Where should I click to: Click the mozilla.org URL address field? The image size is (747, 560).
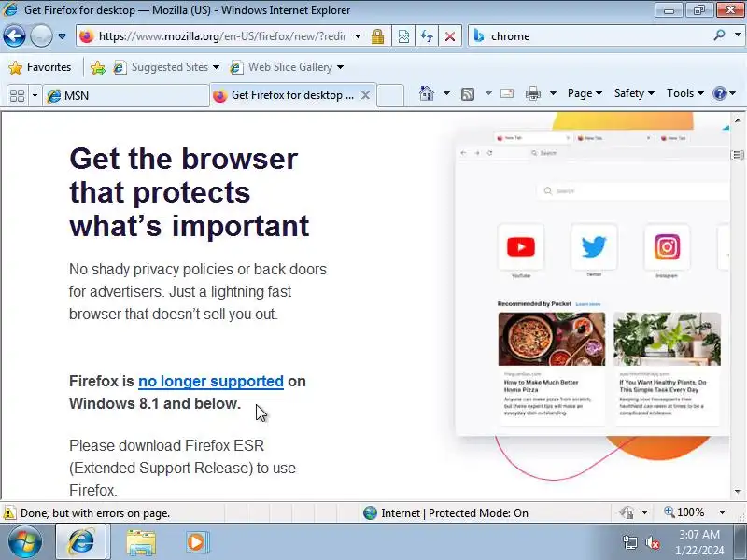(x=222, y=36)
